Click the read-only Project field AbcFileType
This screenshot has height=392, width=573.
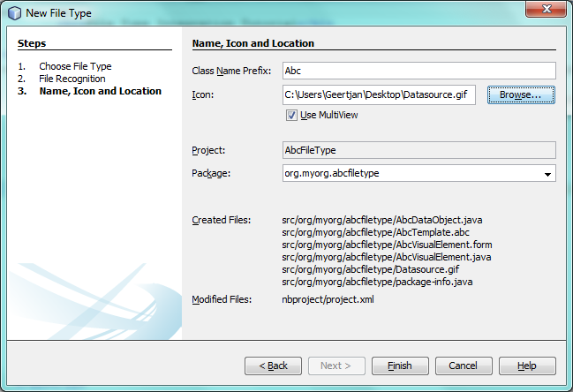click(418, 150)
